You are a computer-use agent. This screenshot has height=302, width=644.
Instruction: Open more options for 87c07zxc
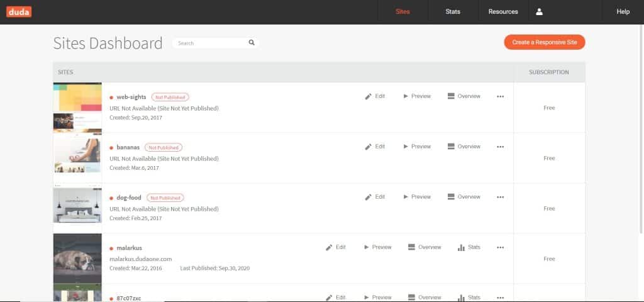point(500,298)
